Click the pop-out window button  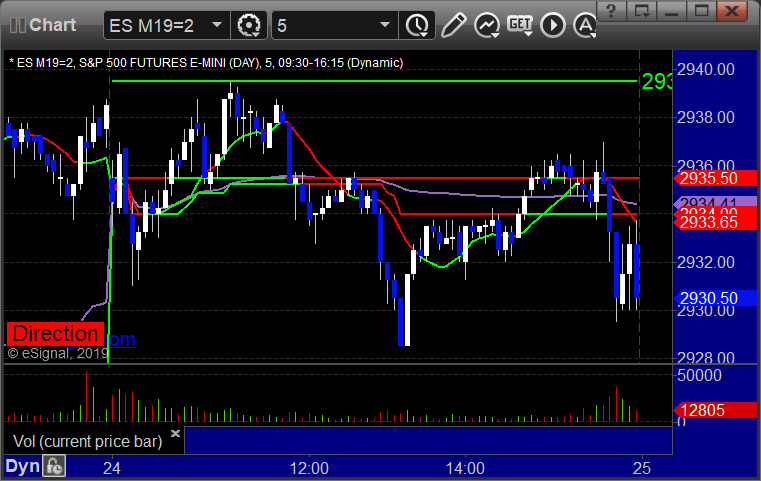click(641, 11)
